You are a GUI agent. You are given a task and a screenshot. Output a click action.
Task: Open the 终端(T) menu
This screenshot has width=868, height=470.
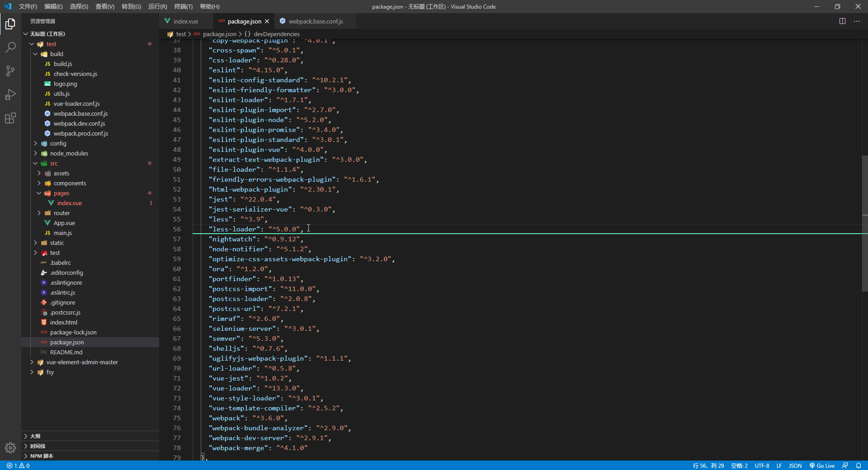pos(183,6)
